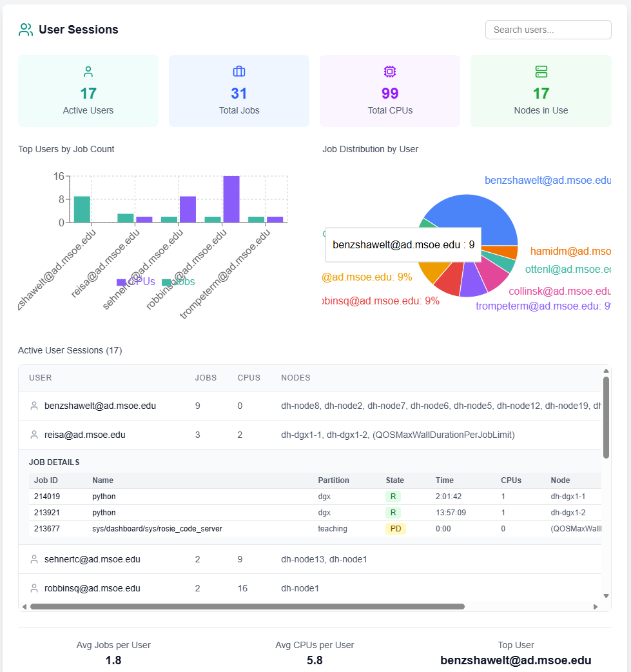
Task: Click user icon beside robbinsq@ad.msoe.edu row
Action: pos(34,589)
